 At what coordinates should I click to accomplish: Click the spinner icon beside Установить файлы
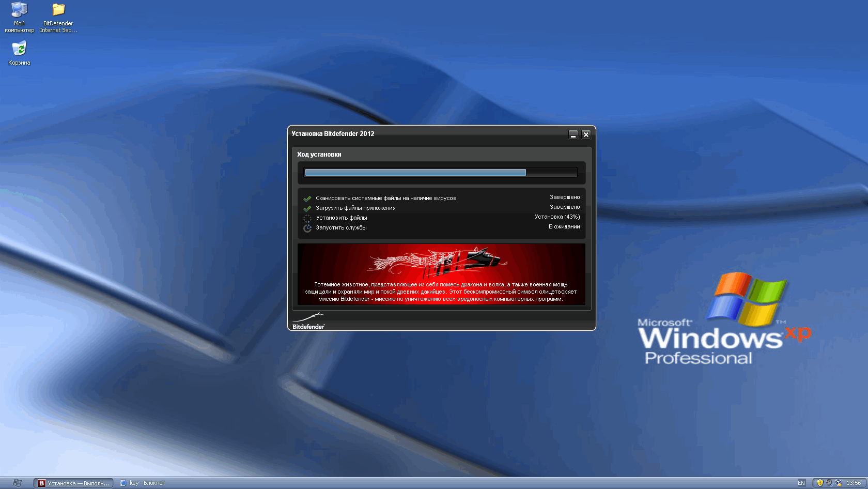pos(307,218)
